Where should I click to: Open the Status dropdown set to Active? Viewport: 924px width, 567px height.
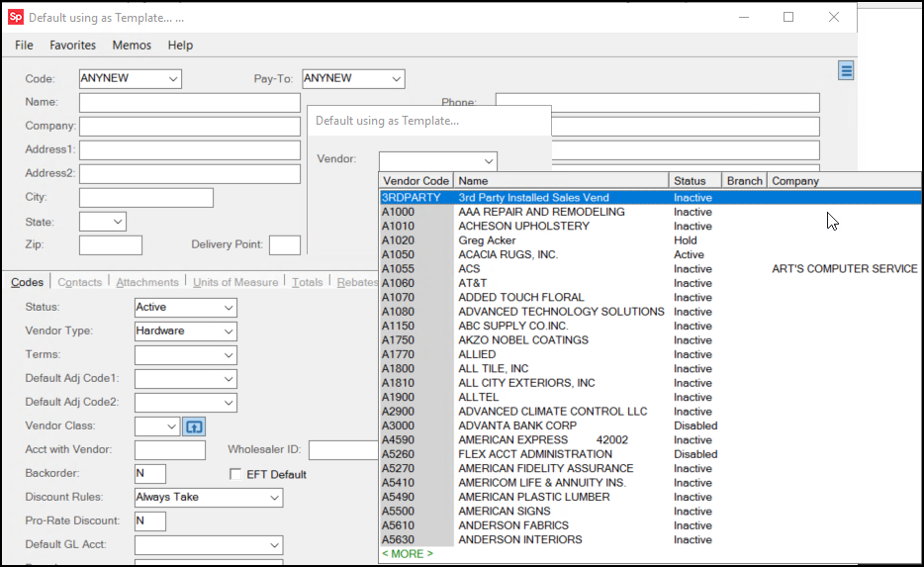pyautogui.click(x=229, y=308)
